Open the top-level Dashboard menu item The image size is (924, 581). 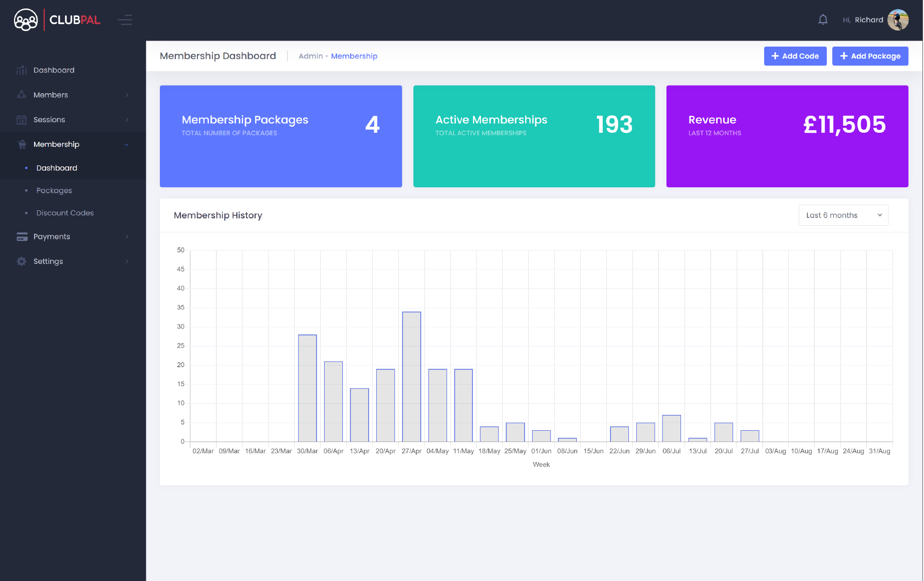coord(73,70)
